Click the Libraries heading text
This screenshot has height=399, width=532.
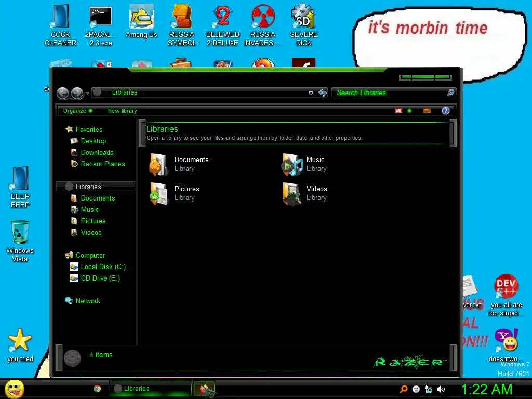pos(162,129)
